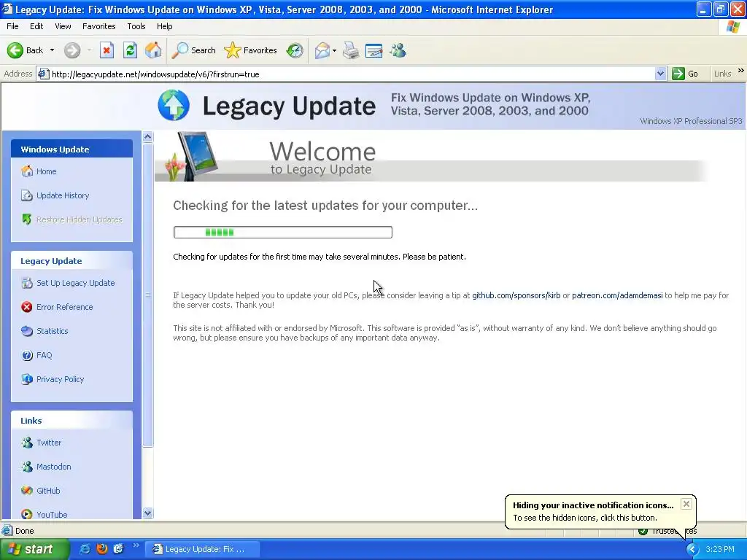Image resolution: width=747 pixels, height=560 pixels.
Task: Click the YouTube icon in Links
Action: [x=27, y=514]
